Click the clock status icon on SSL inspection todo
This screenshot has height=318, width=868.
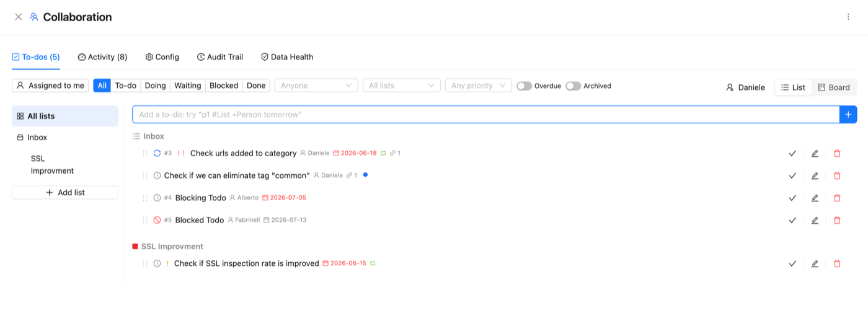point(157,263)
